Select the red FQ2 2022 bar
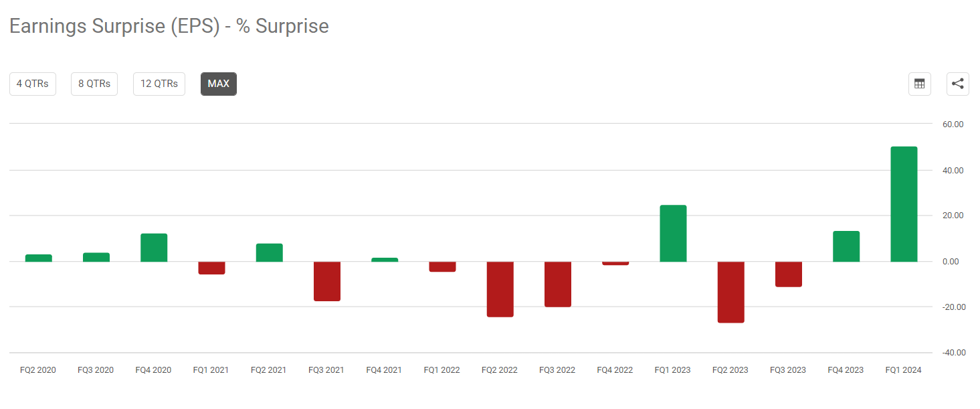 pos(500,288)
